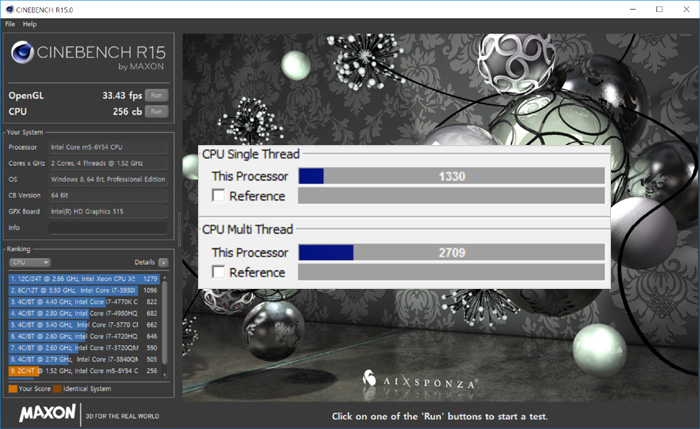Select ranking row 6 i7-4720HQ 646

point(84,336)
